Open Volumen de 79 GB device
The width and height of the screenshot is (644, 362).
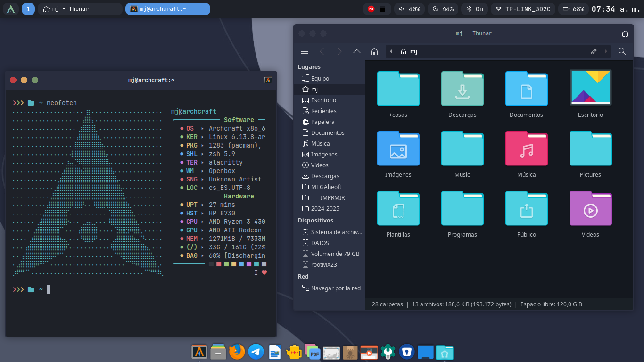(x=329, y=254)
